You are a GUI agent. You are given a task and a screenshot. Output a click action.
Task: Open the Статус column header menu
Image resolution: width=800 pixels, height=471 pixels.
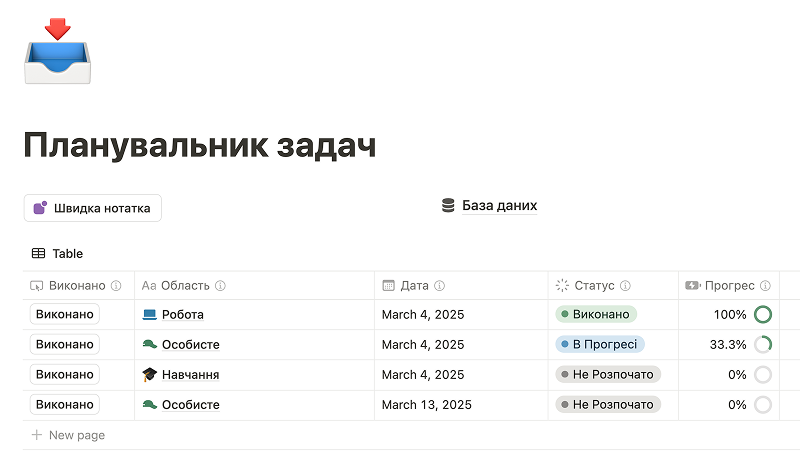click(x=613, y=285)
